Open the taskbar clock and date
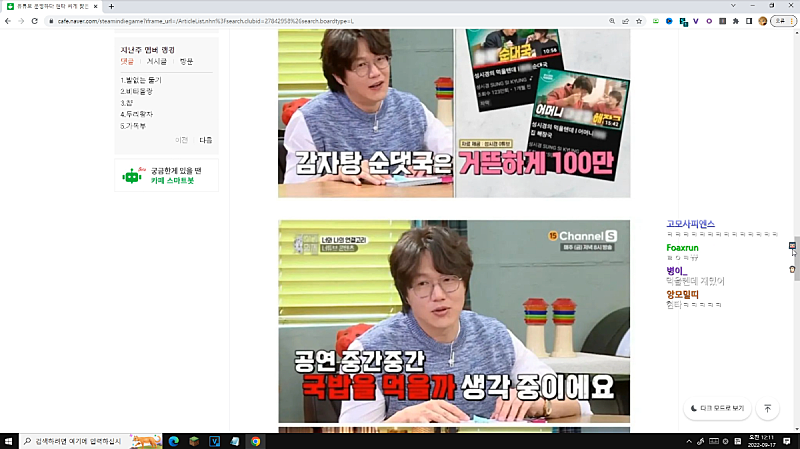This screenshot has width=800, height=449. [x=761, y=441]
